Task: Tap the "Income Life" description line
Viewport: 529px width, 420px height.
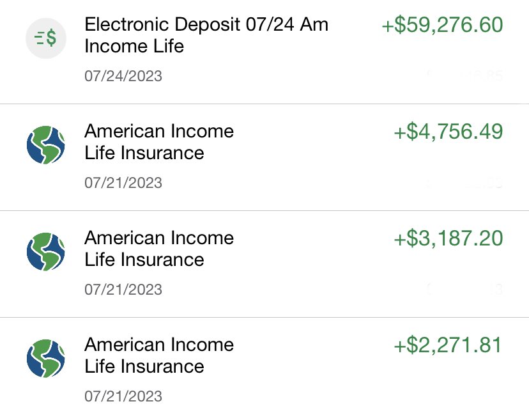Action: pos(134,46)
